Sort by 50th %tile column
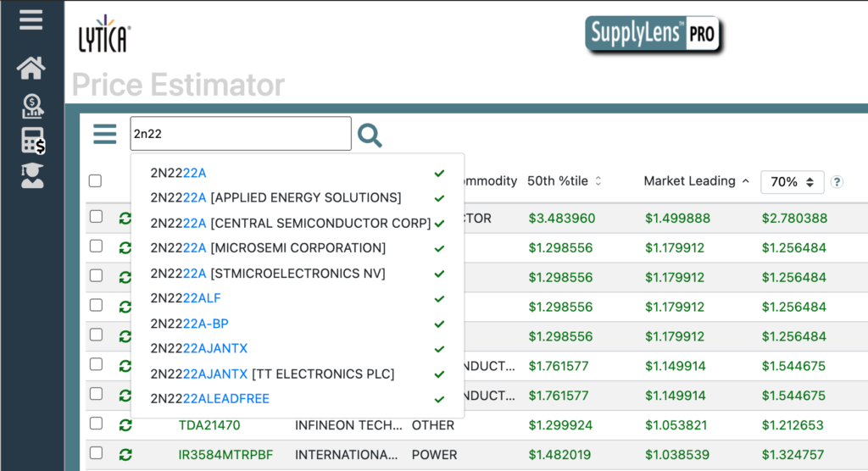 pos(564,181)
